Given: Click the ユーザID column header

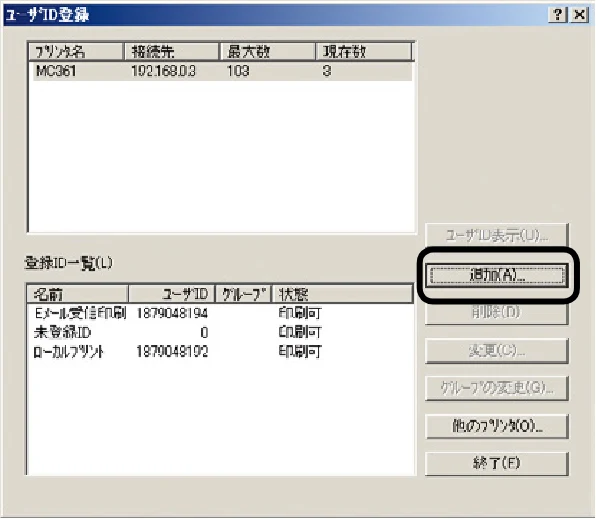Looking at the screenshot, I should pyautogui.click(x=172, y=294).
